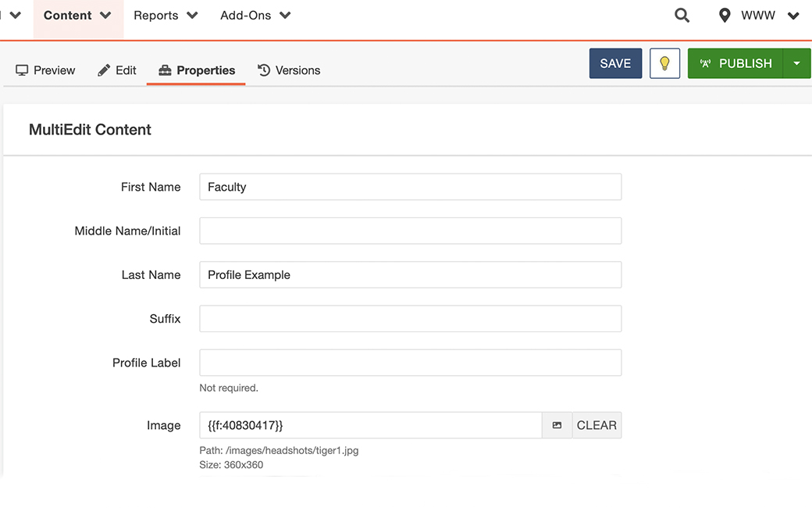This screenshot has height=508, width=812.
Task: Switch to the Edit tab
Action: pyautogui.click(x=117, y=70)
